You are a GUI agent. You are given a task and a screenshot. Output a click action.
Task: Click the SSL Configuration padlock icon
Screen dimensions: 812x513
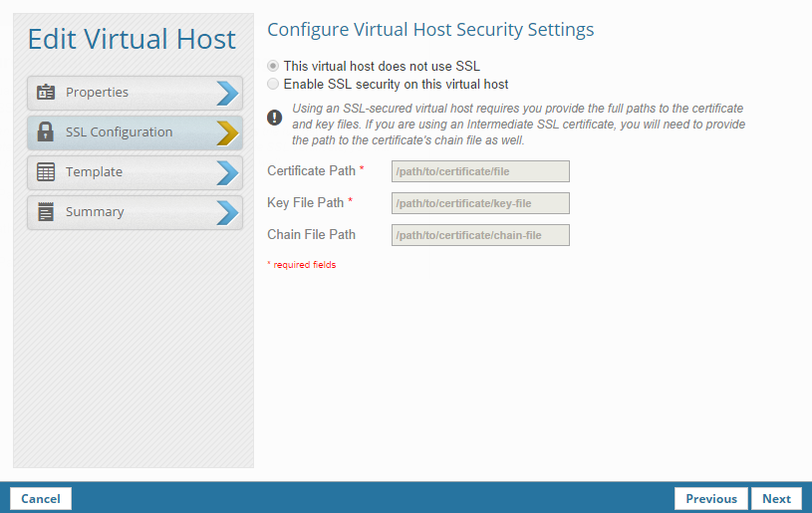click(46, 132)
